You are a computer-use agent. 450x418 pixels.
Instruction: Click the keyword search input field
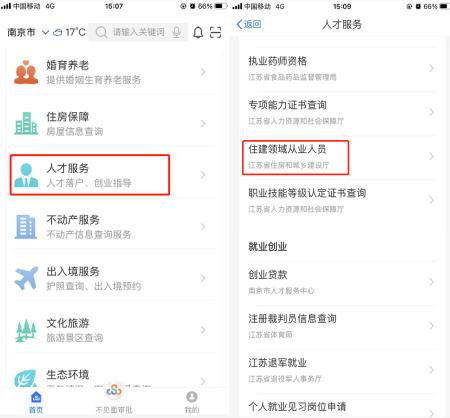tap(138, 32)
